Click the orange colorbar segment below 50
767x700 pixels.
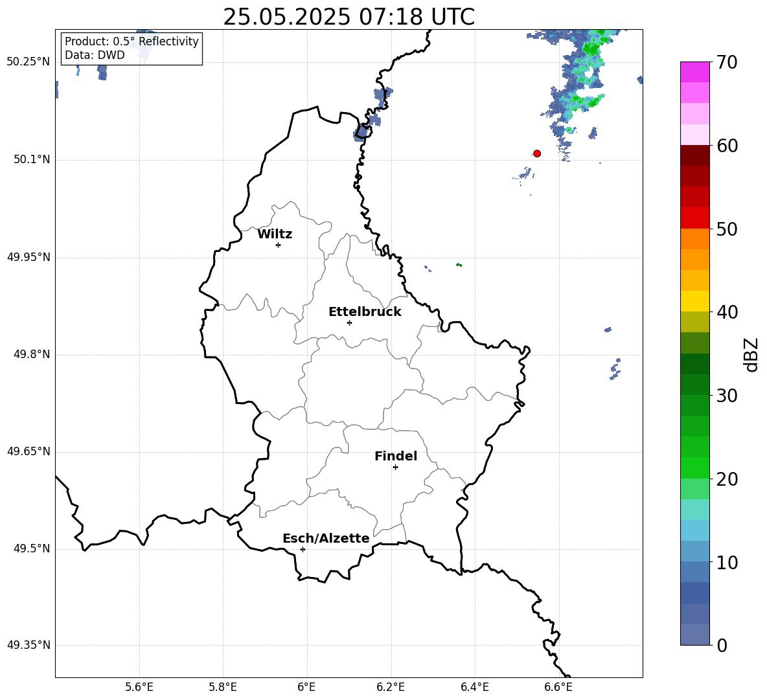(x=694, y=239)
